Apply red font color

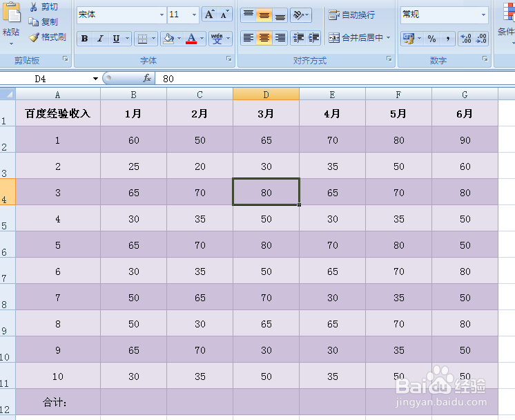pos(191,39)
